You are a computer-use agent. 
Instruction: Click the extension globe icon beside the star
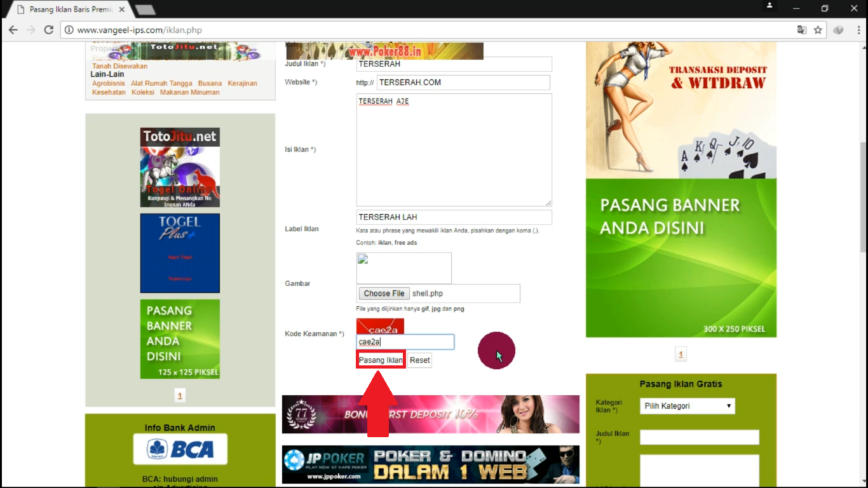tap(837, 29)
